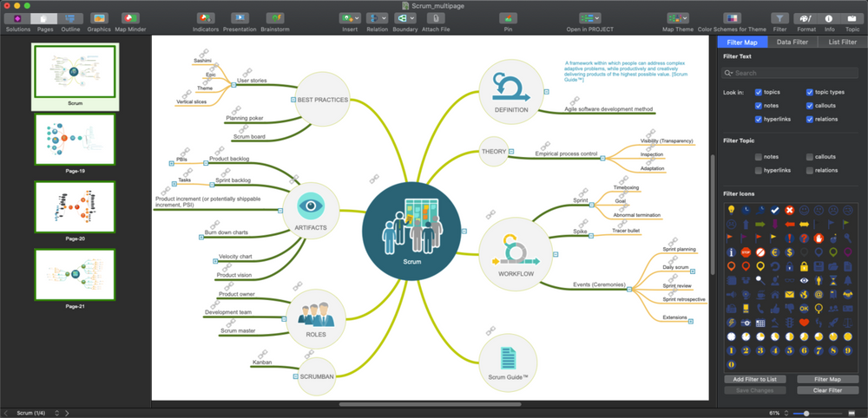Uncheck Look in notes
868x418 pixels.
click(759, 105)
